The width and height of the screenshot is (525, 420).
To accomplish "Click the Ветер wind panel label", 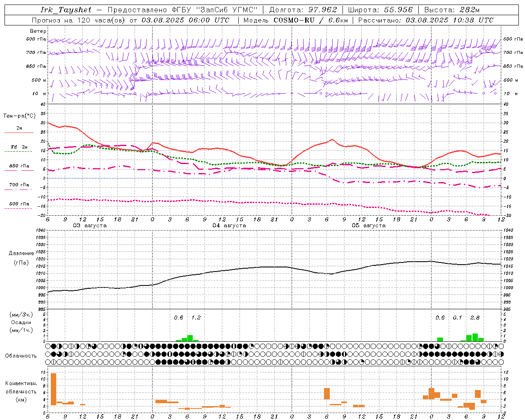I will (38, 31).
